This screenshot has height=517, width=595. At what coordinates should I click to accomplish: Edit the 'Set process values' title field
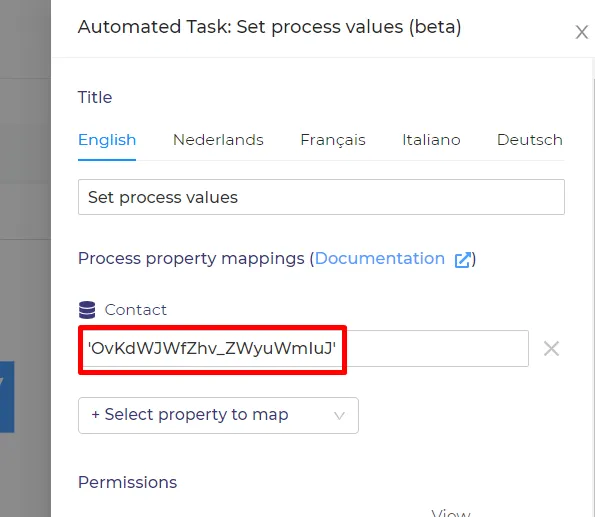point(321,197)
